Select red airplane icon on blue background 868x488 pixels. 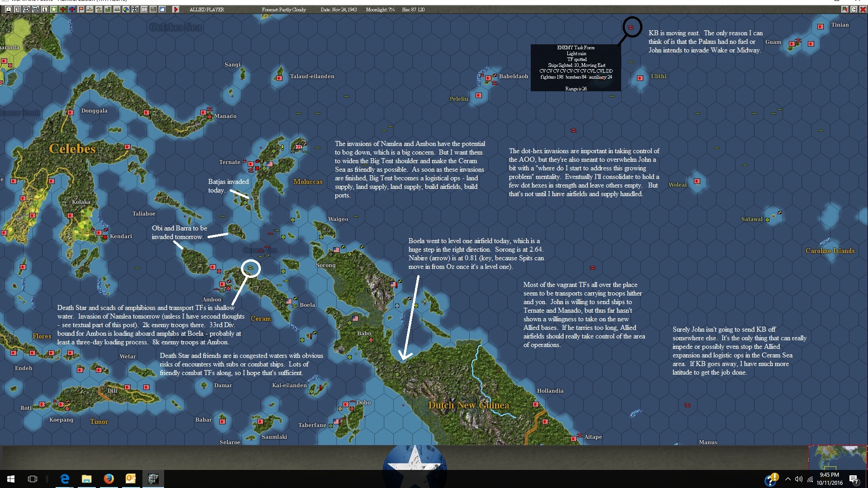point(71,9)
